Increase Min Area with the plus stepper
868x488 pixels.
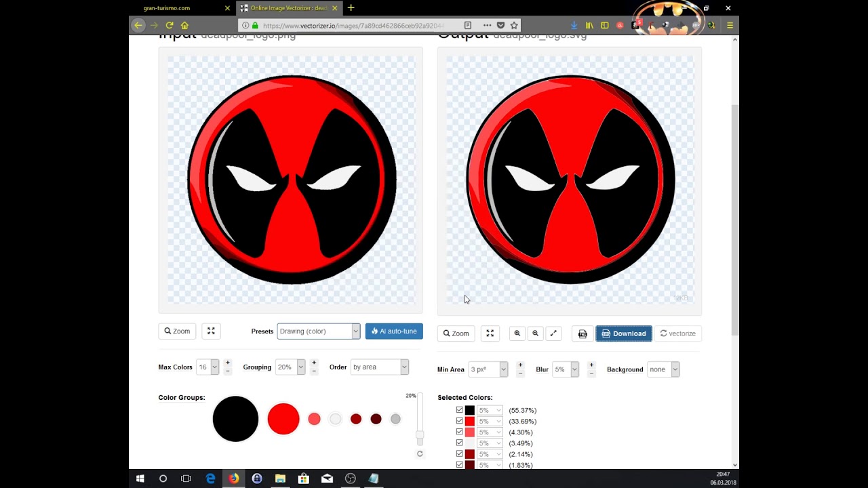(x=520, y=365)
